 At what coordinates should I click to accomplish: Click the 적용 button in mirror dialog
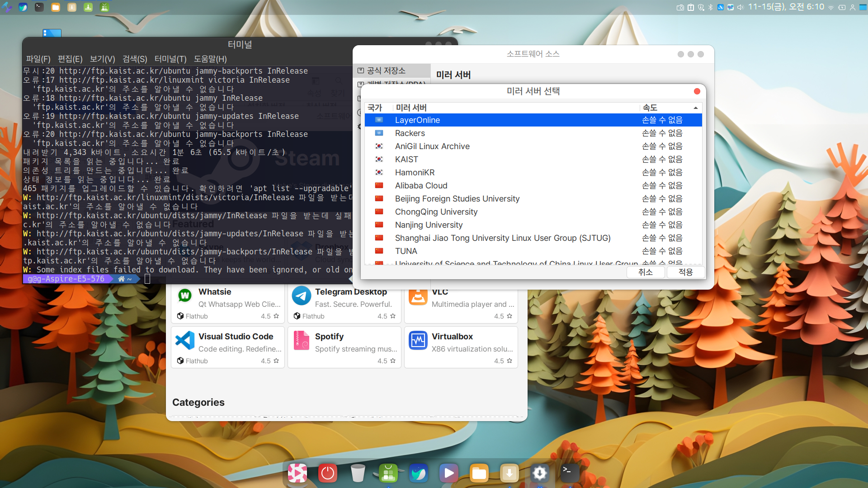[x=686, y=272]
